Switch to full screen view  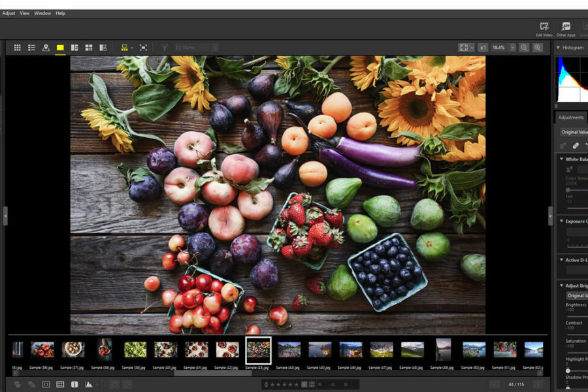[143, 48]
